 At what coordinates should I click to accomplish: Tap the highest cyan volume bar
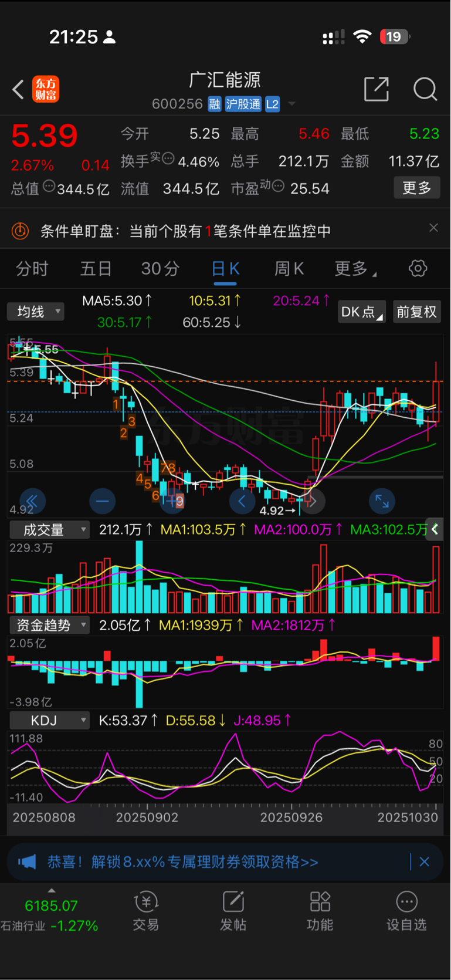139,577
